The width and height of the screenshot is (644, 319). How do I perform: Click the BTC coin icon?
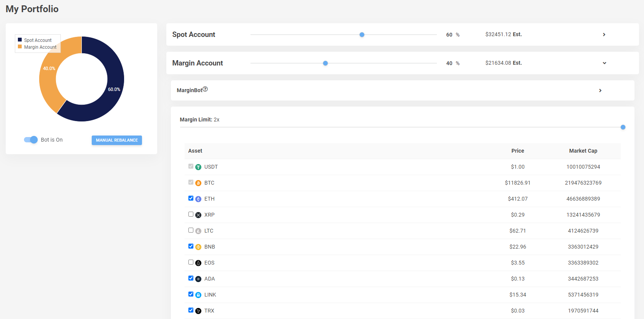(x=198, y=183)
